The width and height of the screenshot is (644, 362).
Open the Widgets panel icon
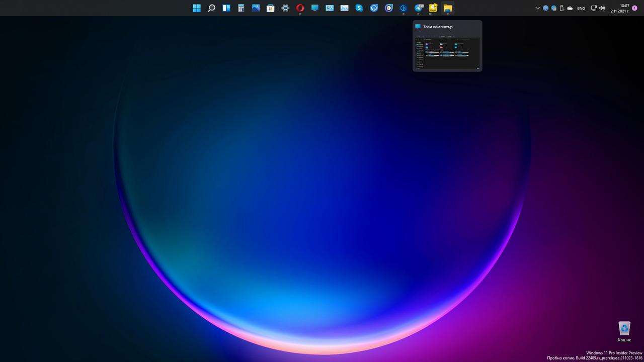pyautogui.click(x=226, y=8)
